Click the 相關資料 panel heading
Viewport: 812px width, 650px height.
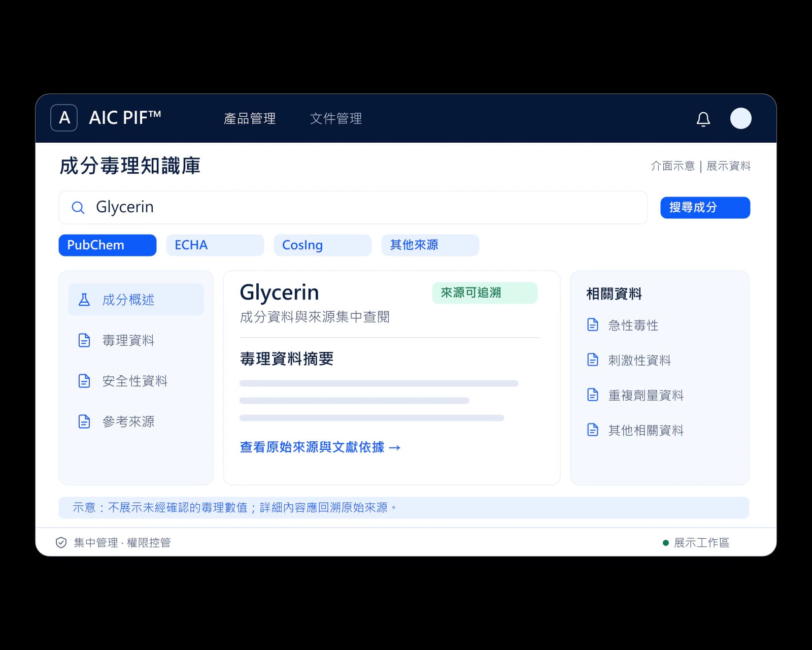pyautogui.click(x=614, y=294)
